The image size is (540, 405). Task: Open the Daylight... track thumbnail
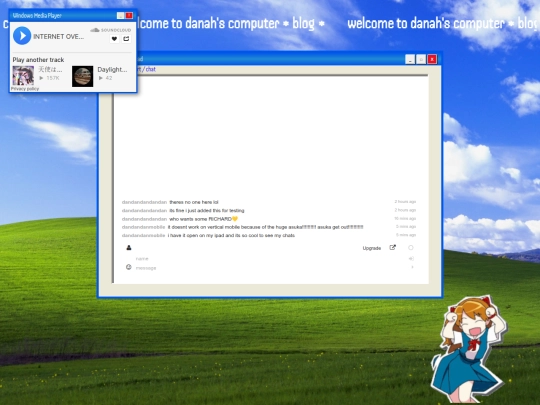[83, 76]
